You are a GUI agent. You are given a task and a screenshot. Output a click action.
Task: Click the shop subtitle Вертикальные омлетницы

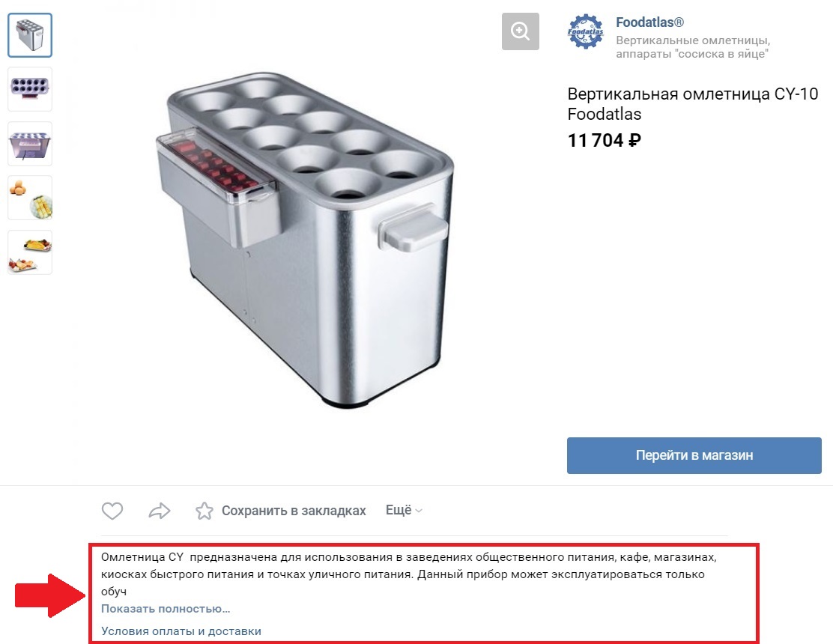(x=693, y=40)
